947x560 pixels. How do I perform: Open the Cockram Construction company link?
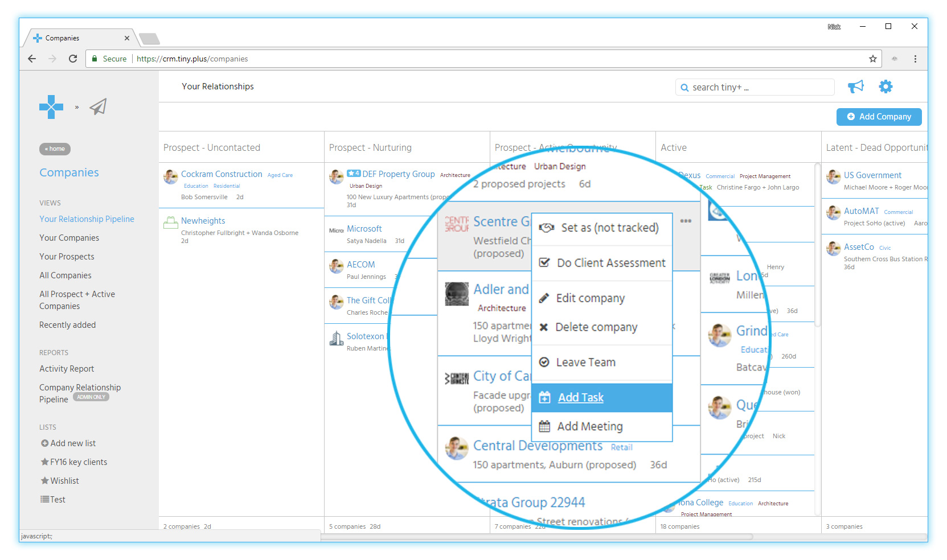point(222,174)
